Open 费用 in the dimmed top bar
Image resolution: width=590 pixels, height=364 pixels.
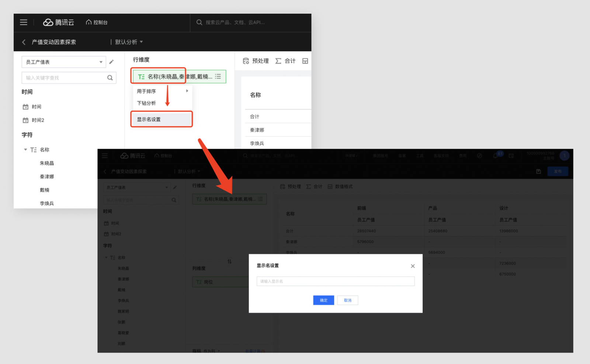(x=463, y=156)
